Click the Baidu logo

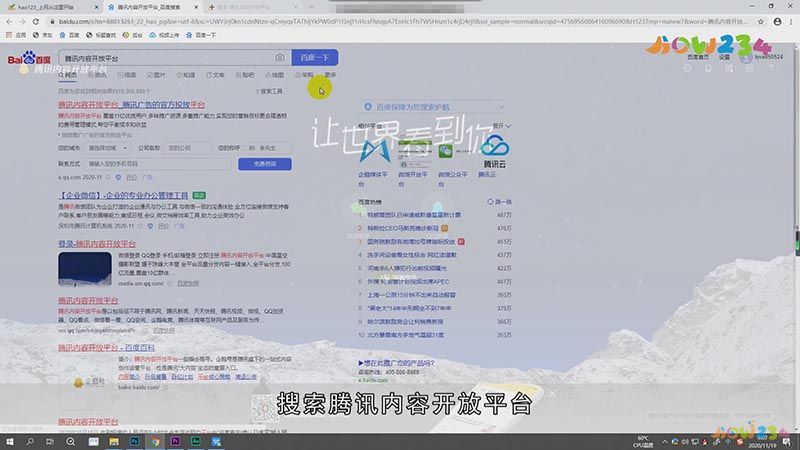29,58
